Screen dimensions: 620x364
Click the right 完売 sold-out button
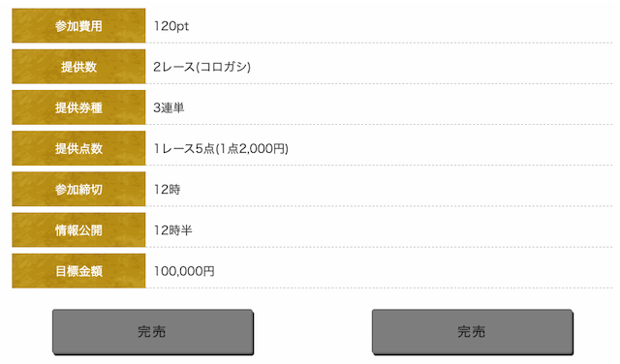pyautogui.click(x=472, y=332)
